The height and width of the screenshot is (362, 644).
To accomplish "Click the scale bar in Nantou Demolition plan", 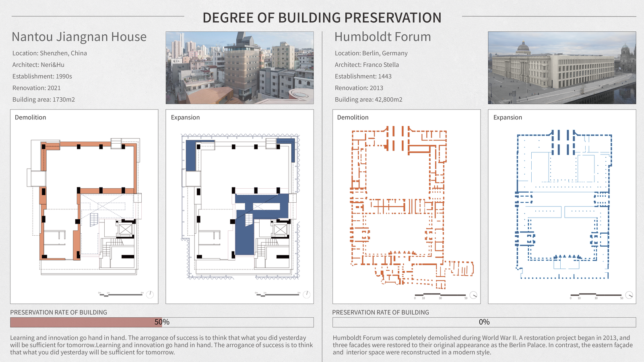I will pos(121,294).
